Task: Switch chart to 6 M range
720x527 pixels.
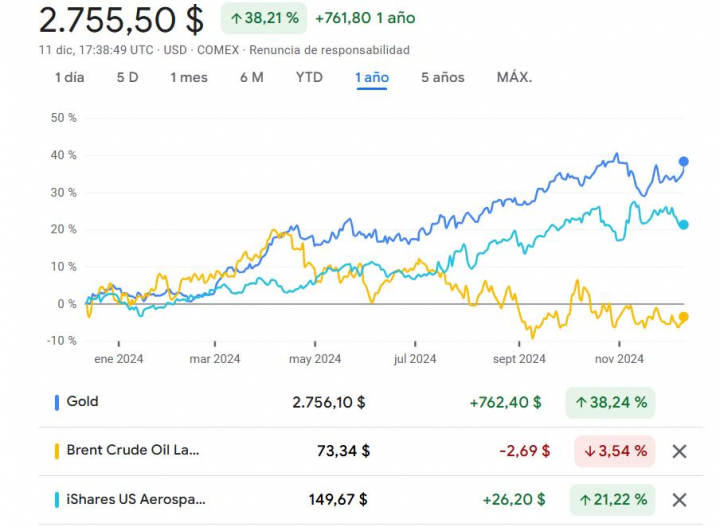Action: [x=252, y=77]
